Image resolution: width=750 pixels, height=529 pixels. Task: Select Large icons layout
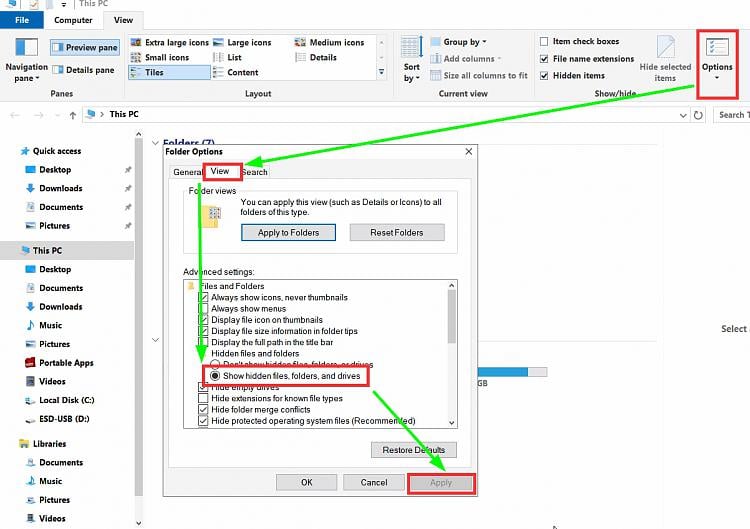(x=242, y=43)
